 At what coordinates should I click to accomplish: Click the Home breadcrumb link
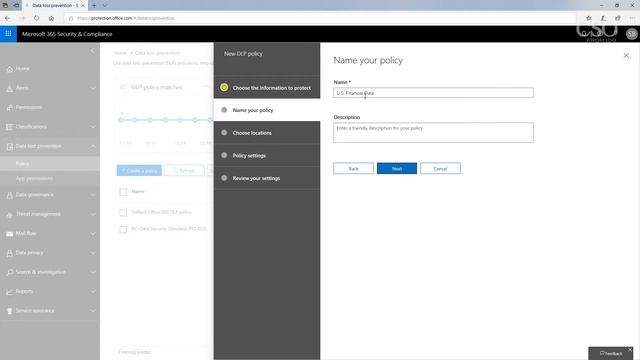(x=120, y=53)
